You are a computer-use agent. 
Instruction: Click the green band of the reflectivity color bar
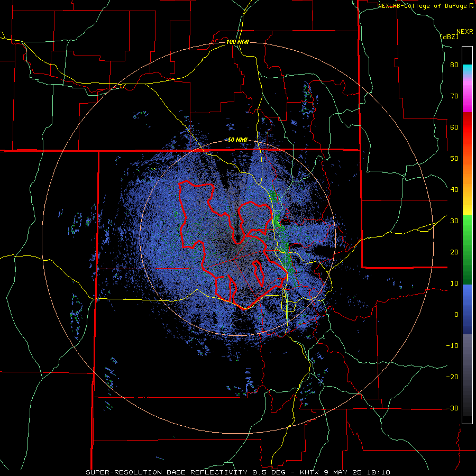(467, 250)
